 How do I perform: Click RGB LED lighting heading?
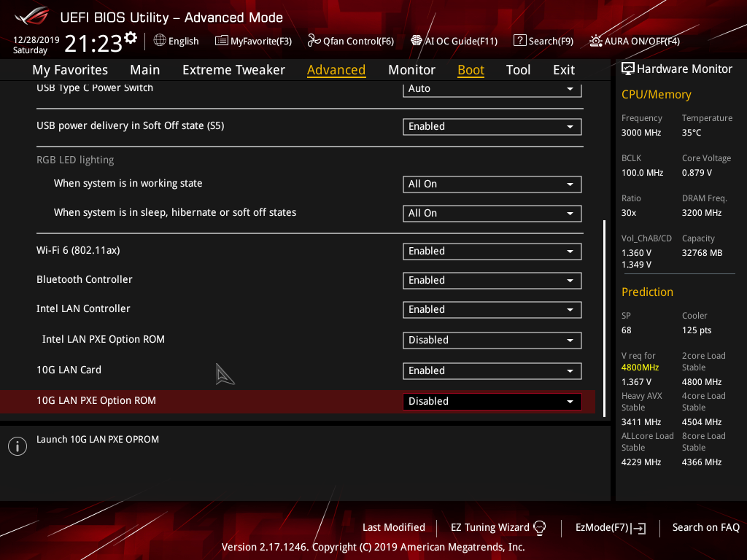[75, 160]
